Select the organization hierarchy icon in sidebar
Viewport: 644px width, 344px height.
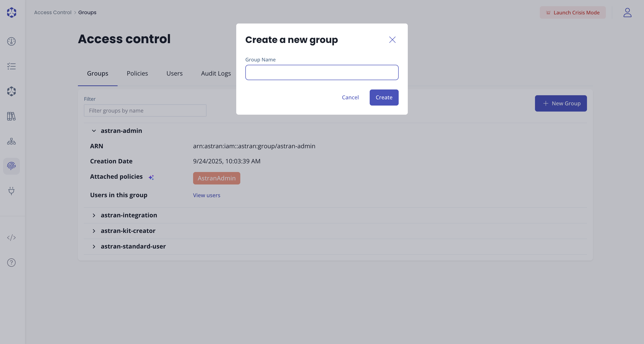pyautogui.click(x=11, y=141)
